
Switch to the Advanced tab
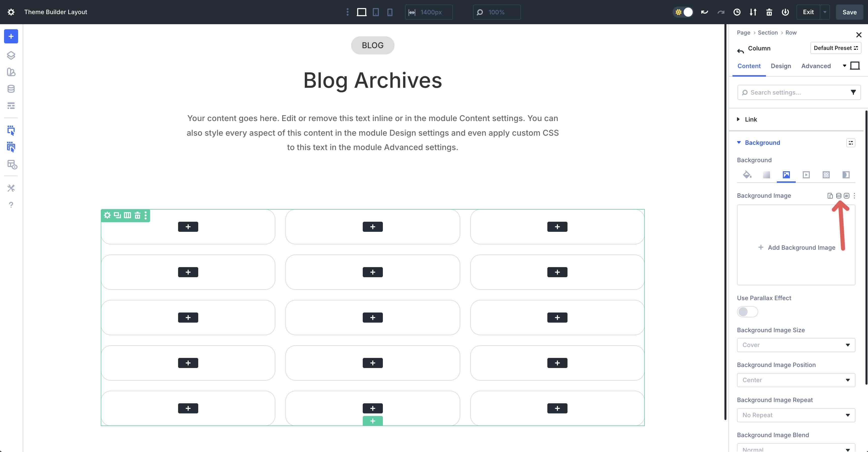(x=816, y=66)
